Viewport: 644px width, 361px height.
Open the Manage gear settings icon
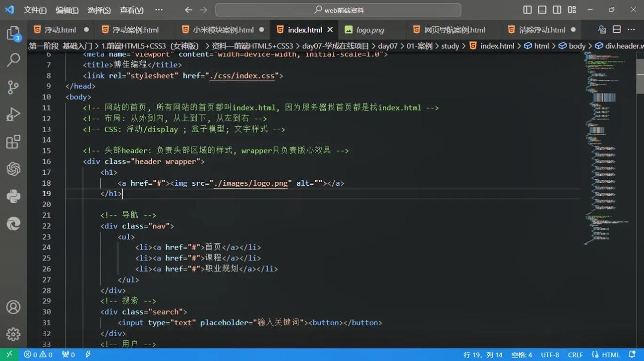pyautogui.click(x=13, y=334)
